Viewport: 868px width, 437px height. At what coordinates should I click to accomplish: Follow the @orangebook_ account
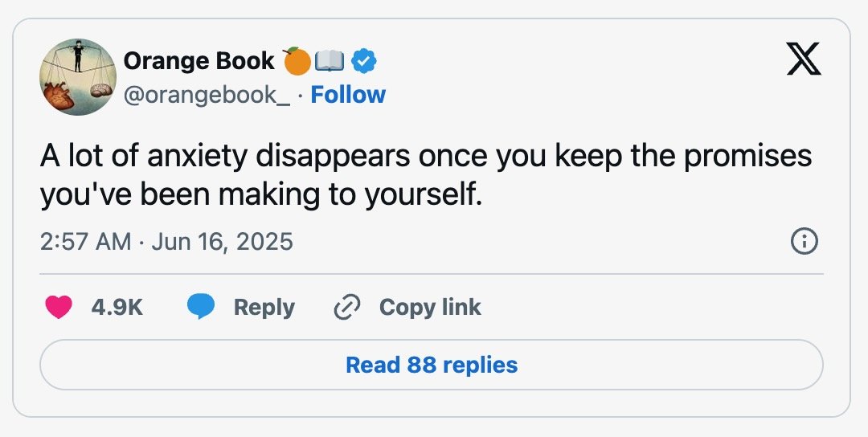click(x=348, y=95)
